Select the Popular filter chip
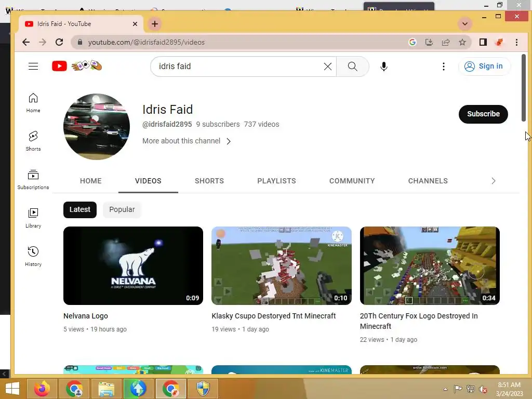Viewport: 532px width, 399px height. pos(122,210)
